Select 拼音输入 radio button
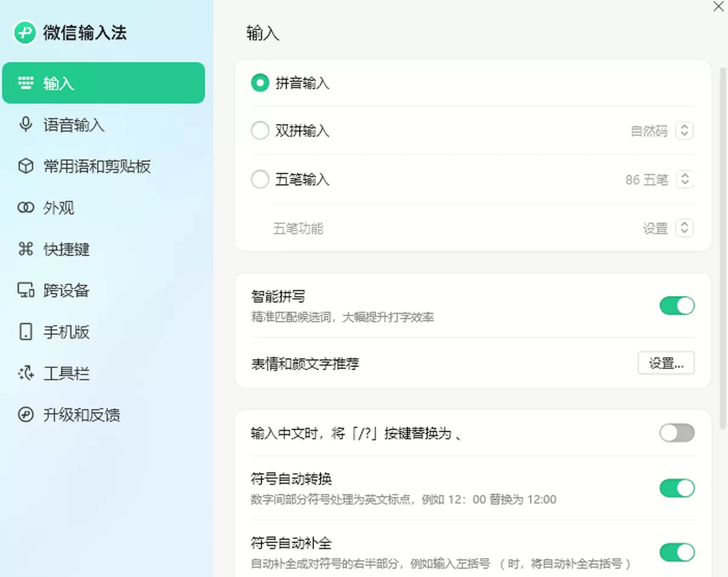 [x=260, y=83]
